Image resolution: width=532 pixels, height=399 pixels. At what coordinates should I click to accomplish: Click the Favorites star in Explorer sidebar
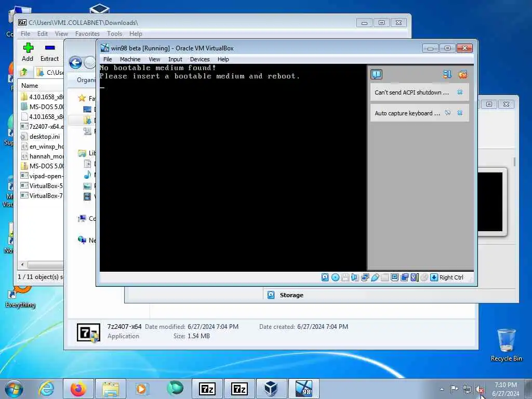tap(82, 98)
